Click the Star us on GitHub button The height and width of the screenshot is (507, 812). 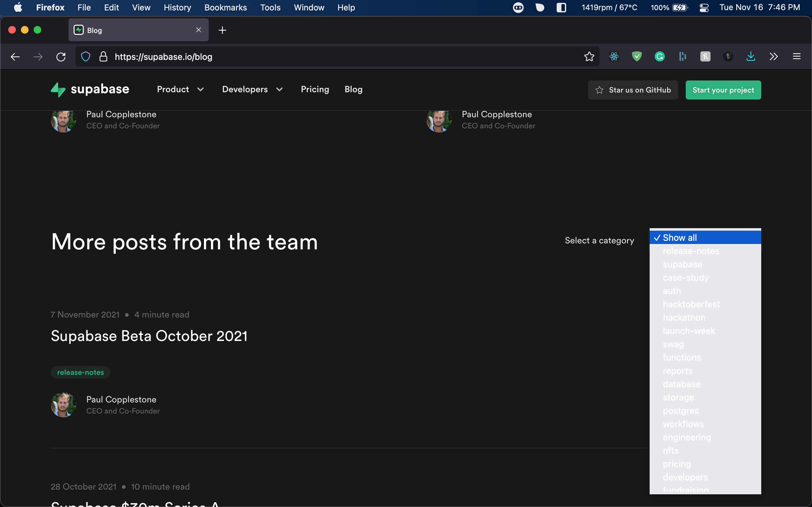coord(632,90)
